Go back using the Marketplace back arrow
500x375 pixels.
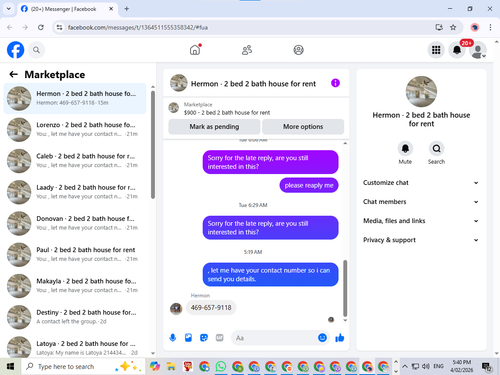point(13,74)
